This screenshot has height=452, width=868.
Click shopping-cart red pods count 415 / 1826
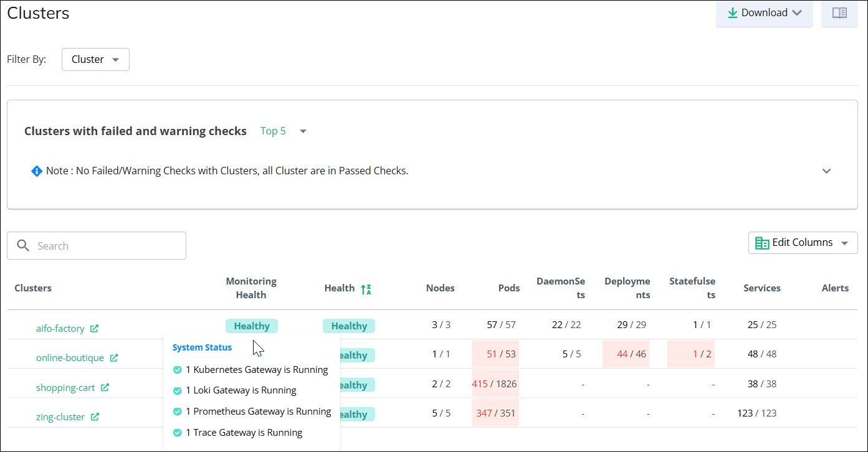pyautogui.click(x=495, y=384)
